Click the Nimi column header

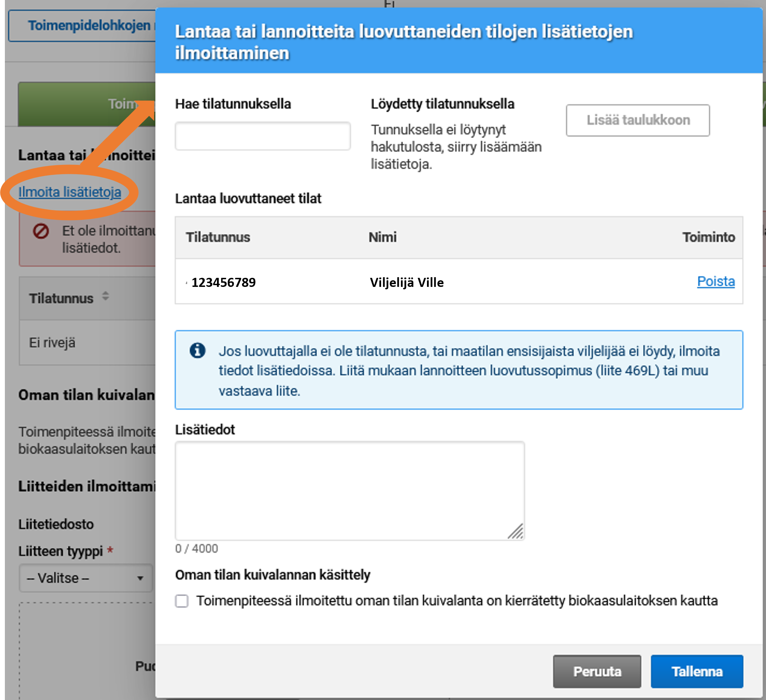point(382,237)
